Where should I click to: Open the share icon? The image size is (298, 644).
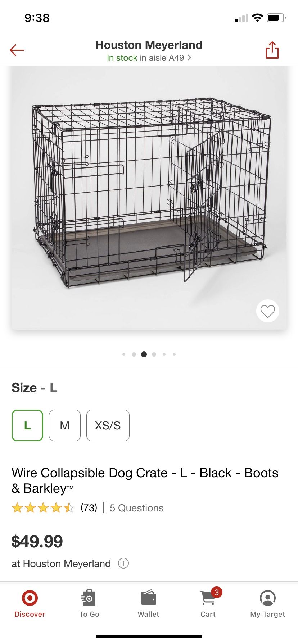point(272,50)
